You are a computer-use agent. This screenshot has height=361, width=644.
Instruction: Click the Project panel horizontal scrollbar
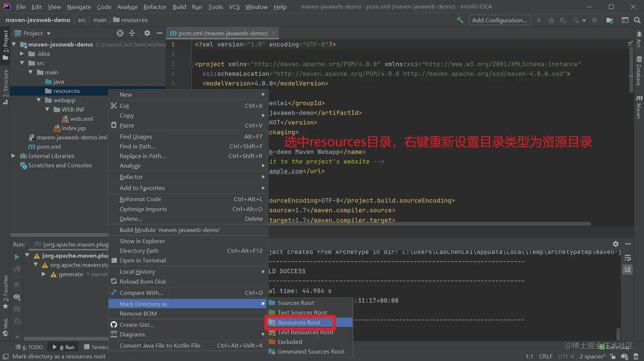pyautogui.click(x=59, y=235)
